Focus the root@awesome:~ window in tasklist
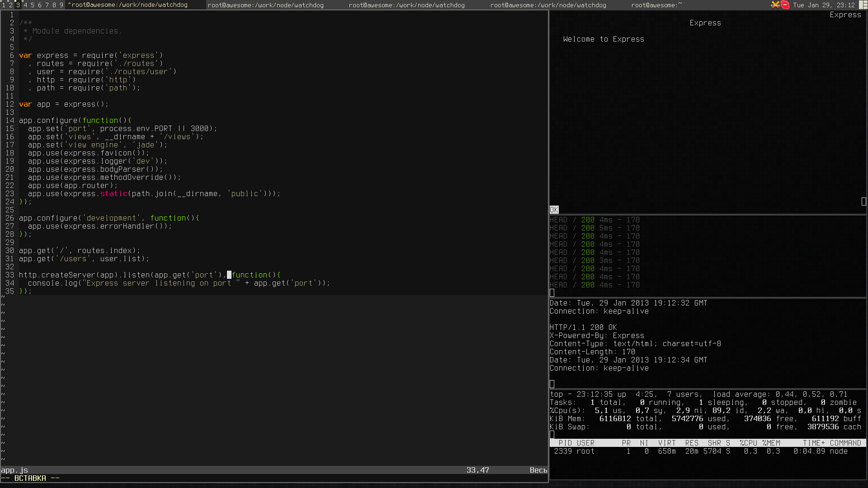 coord(656,5)
